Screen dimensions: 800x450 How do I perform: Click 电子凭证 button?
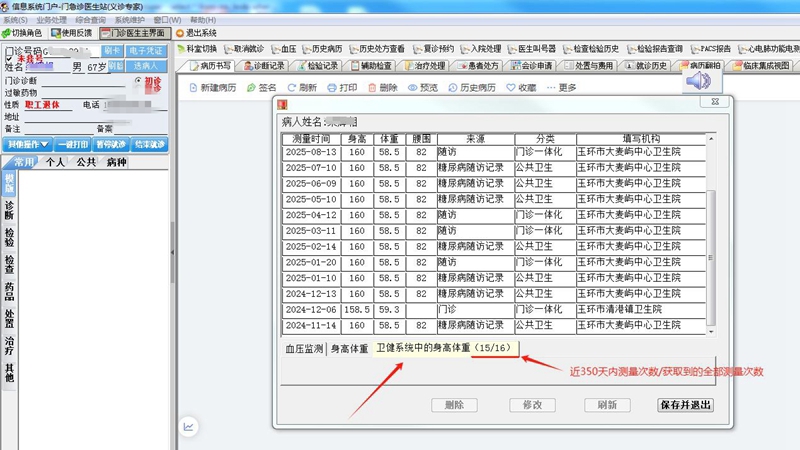pos(145,51)
